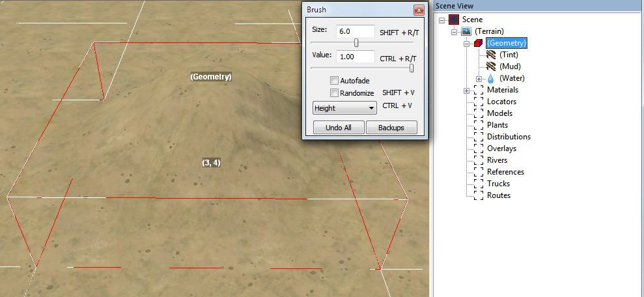Click the Trucks group icon
This screenshot has height=297, width=644.
479,184
